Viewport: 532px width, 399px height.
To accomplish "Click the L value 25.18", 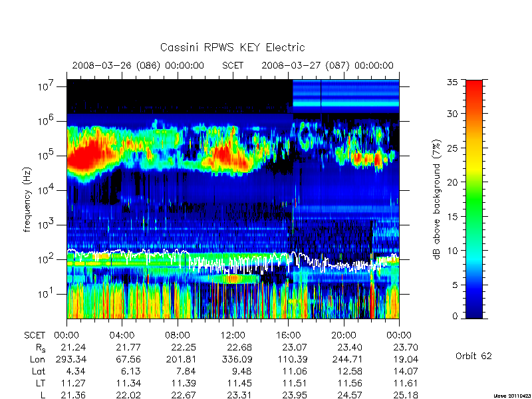I will (x=406, y=395).
